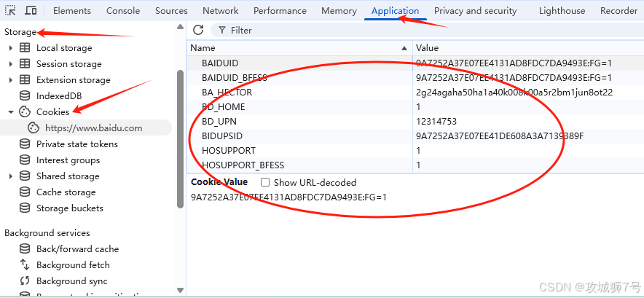Enable the Show URL-decoded checkbox

pos(265,182)
